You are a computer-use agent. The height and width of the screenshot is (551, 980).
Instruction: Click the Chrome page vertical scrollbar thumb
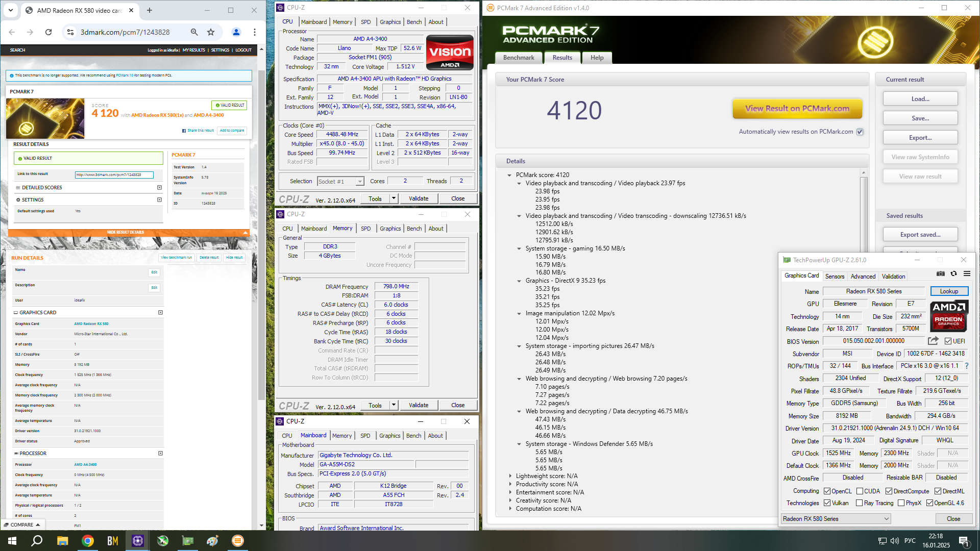point(261,235)
